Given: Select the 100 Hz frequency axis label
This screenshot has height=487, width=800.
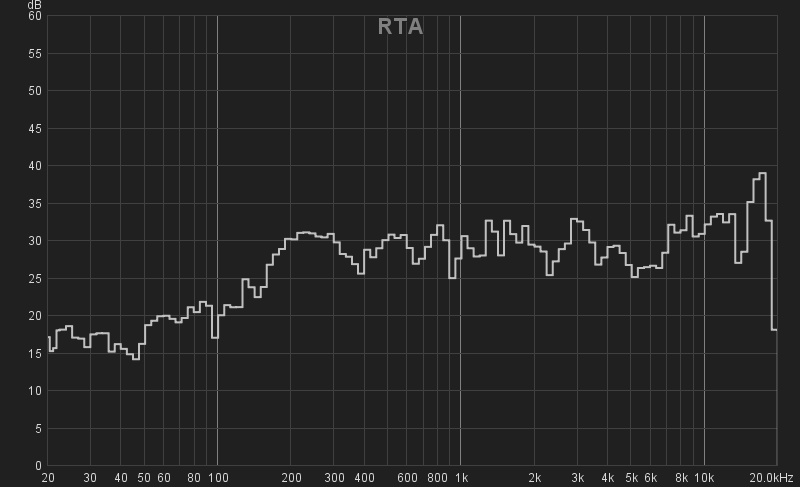Looking at the screenshot, I should click(218, 478).
